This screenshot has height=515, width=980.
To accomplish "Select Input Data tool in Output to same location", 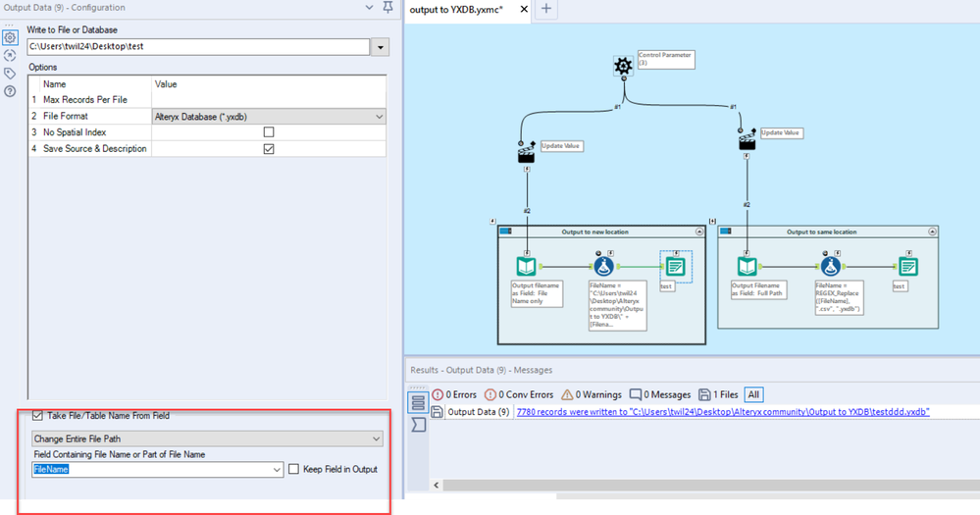I will click(747, 267).
